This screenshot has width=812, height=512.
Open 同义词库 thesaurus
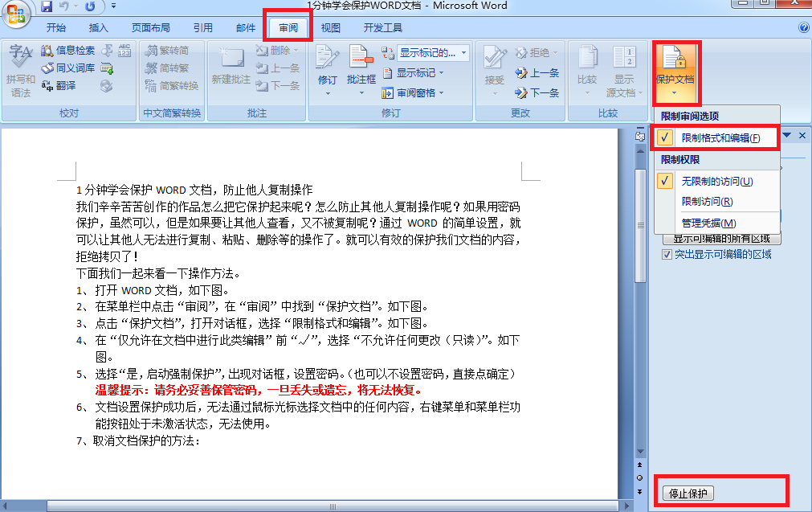(67, 68)
